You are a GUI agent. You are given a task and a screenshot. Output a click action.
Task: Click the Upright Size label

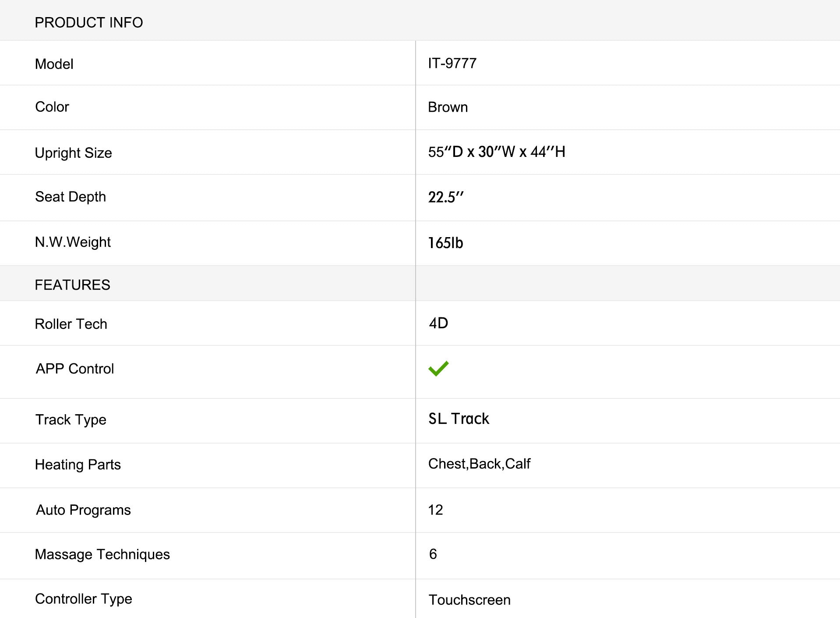pos(74,153)
